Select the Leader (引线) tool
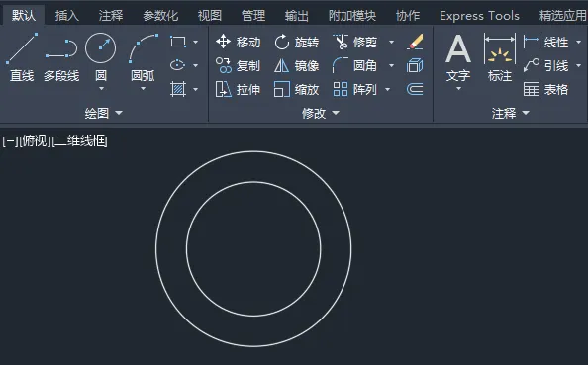Image resolution: width=588 pixels, height=365 pixels. pos(546,65)
